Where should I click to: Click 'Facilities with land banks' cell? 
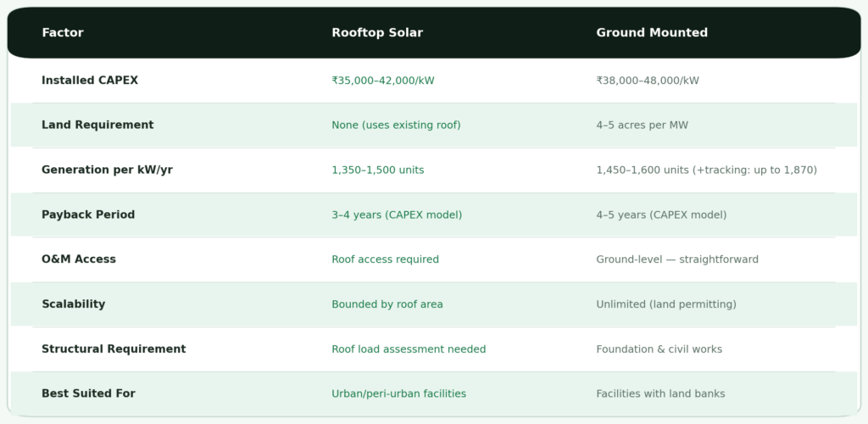[x=660, y=393]
